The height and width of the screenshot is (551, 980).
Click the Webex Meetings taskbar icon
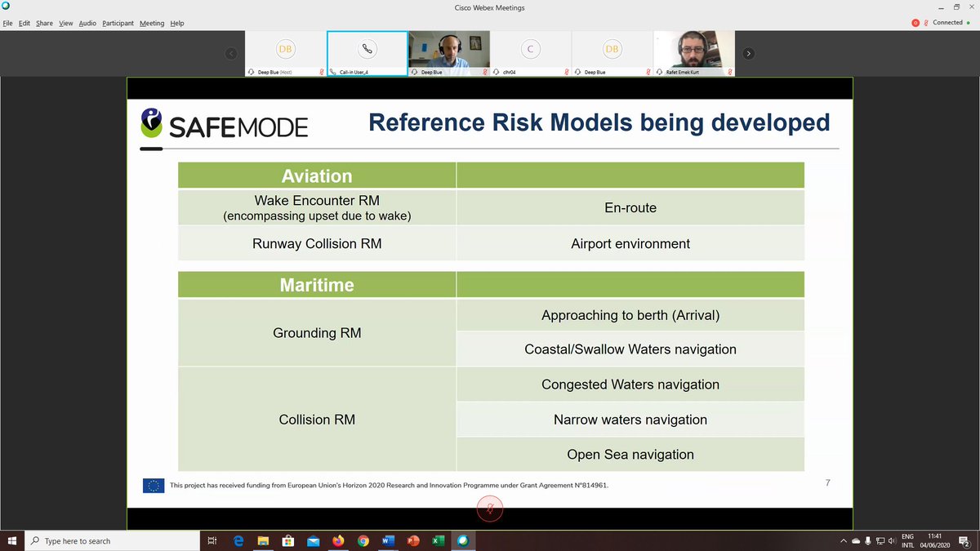pyautogui.click(x=463, y=540)
